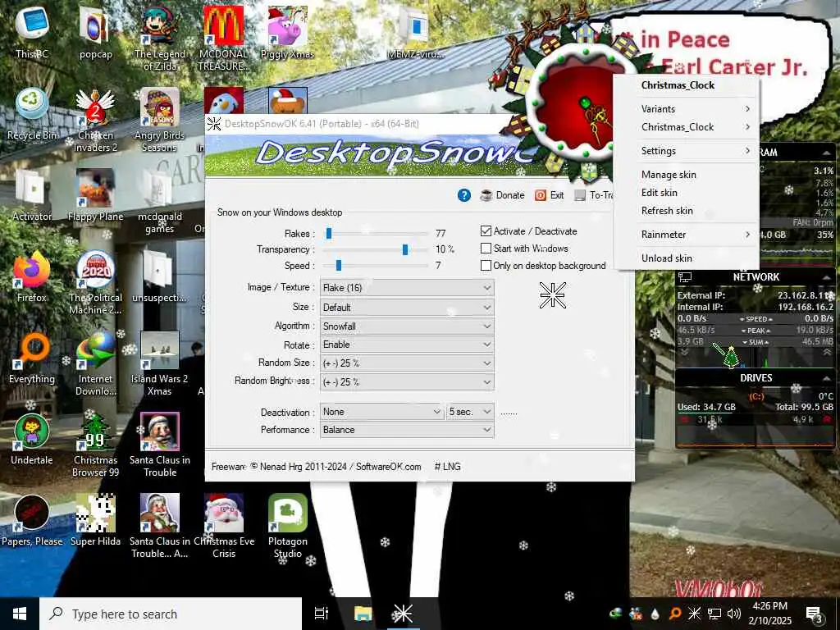Image resolution: width=840 pixels, height=630 pixels.
Task: Select the MEMZ-virus desktop file
Action: coord(416,31)
